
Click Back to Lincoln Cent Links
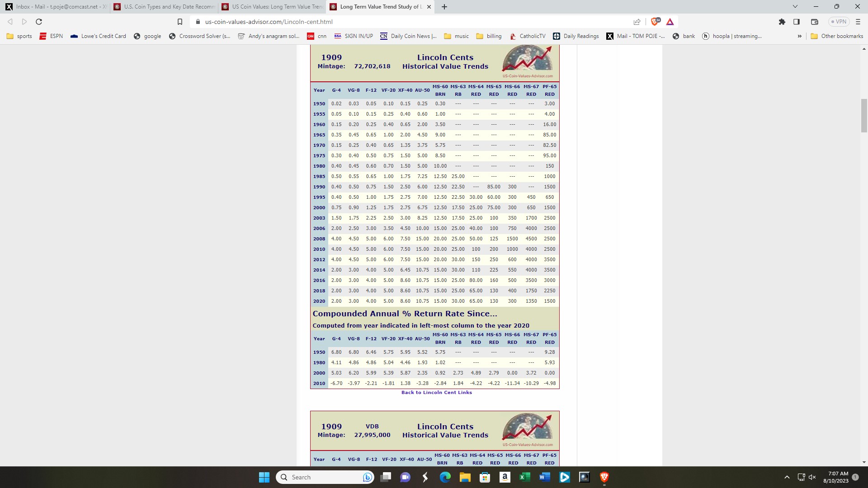(x=436, y=392)
